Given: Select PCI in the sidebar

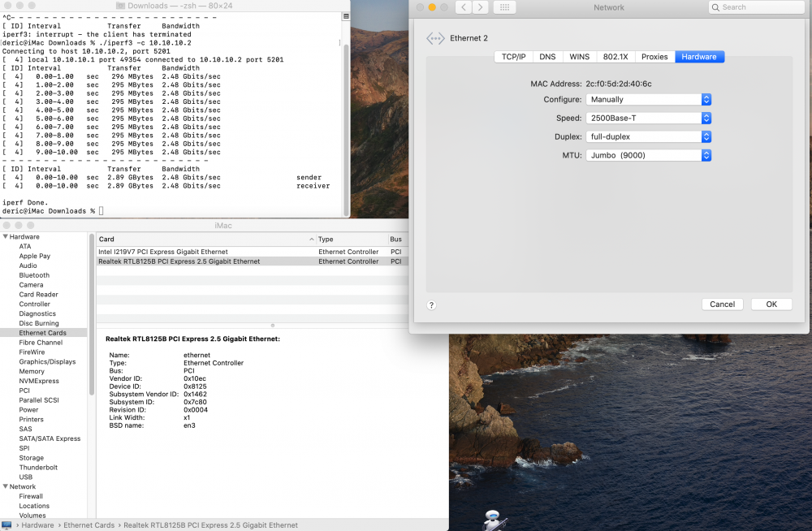Looking at the screenshot, I should pyautogui.click(x=24, y=391).
